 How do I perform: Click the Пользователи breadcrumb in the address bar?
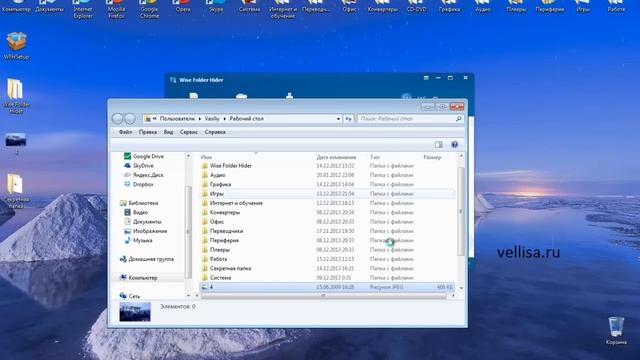[x=177, y=119]
